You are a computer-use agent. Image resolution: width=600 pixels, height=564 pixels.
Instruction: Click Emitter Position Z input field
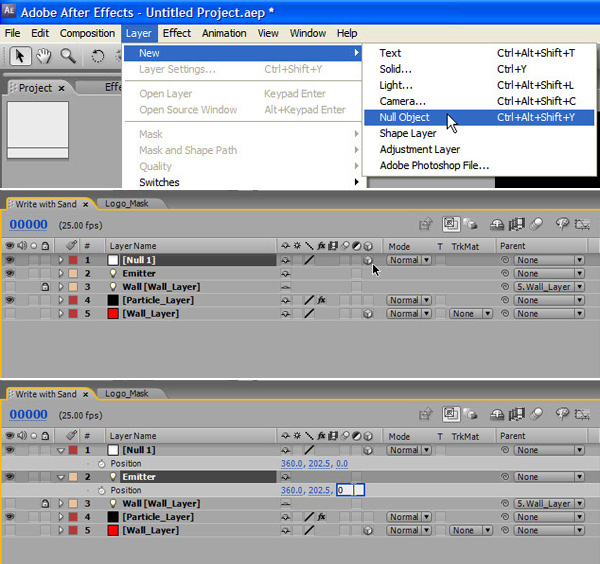pyautogui.click(x=351, y=490)
